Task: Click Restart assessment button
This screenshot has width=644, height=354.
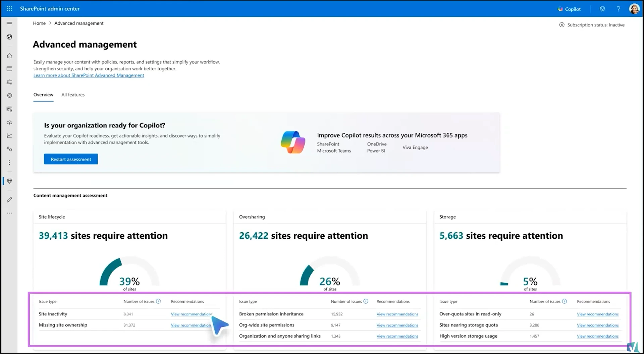Action: pyautogui.click(x=71, y=159)
